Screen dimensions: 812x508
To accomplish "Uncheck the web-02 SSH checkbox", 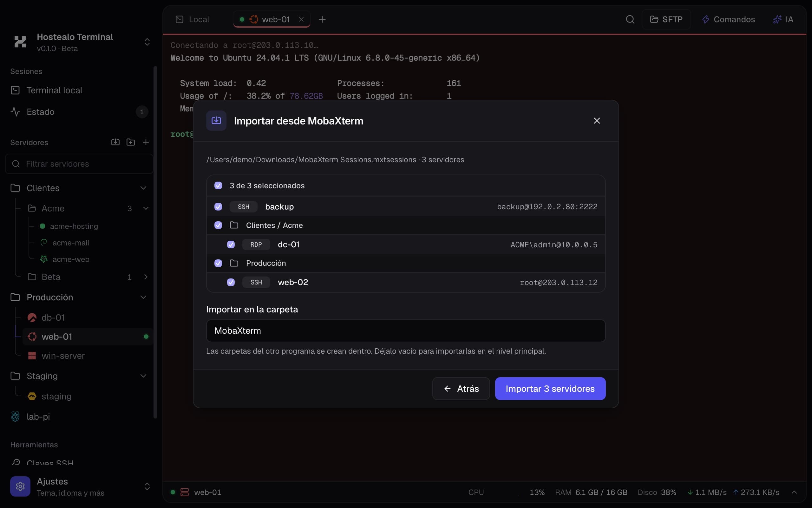I will (x=231, y=282).
